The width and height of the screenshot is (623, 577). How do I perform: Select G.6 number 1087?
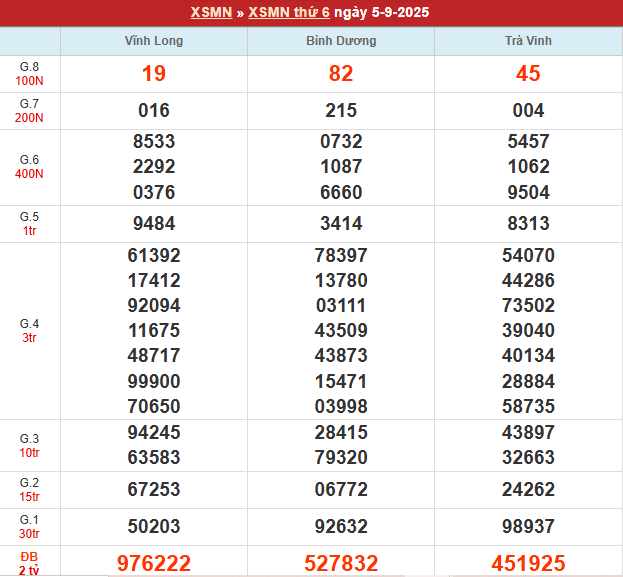[341, 167]
